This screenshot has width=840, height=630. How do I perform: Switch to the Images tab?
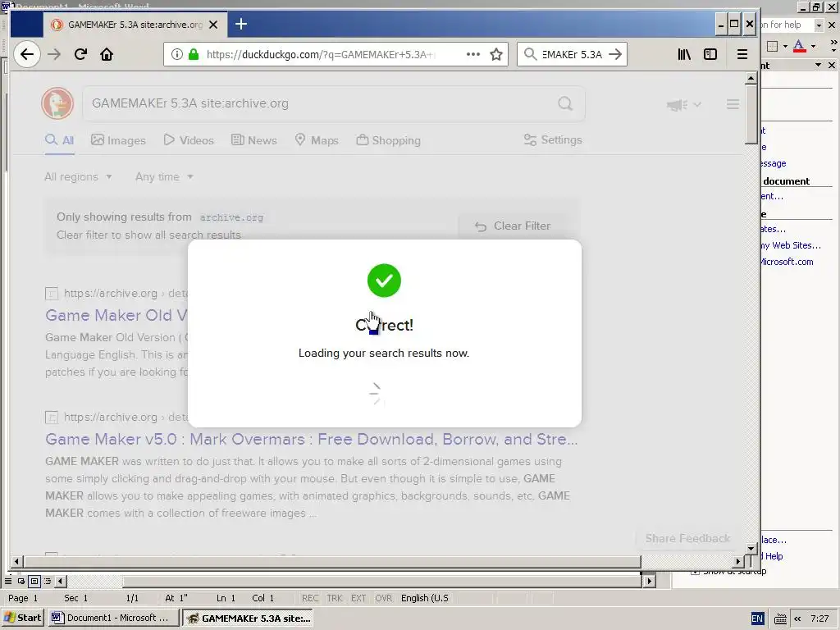tap(118, 140)
